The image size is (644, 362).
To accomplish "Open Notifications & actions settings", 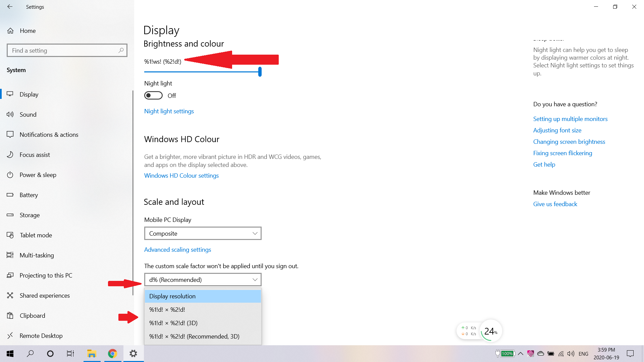I will pos(49,134).
